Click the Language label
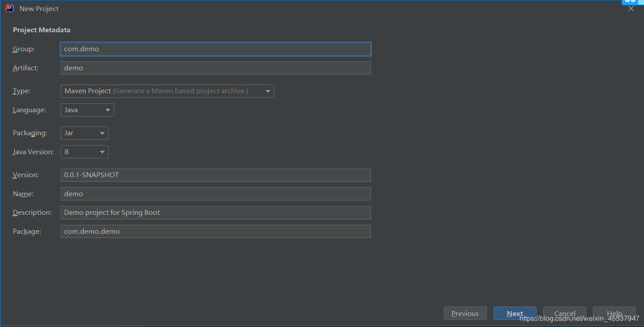This screenshot has width=644, height=327. (x=29, y=110)
